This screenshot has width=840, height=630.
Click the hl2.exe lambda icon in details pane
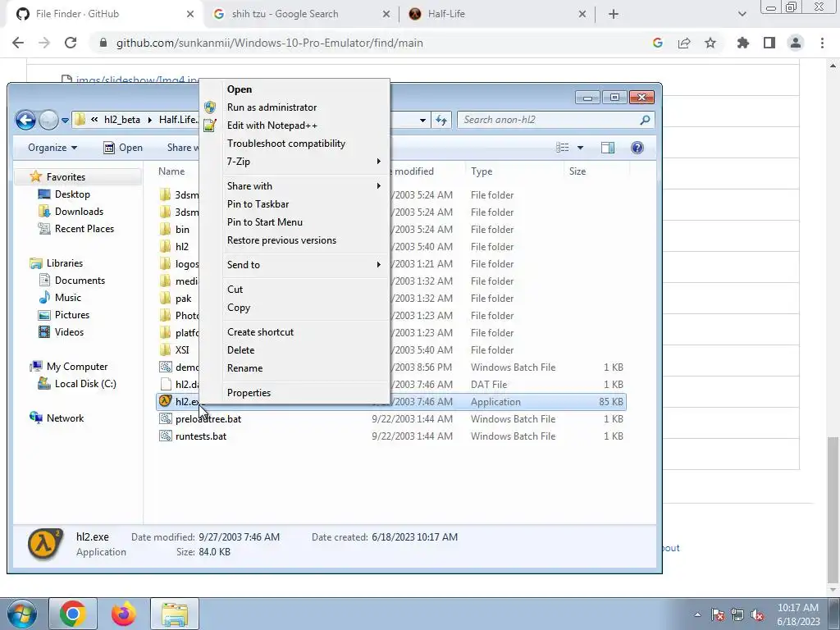[x=45, y=545]
